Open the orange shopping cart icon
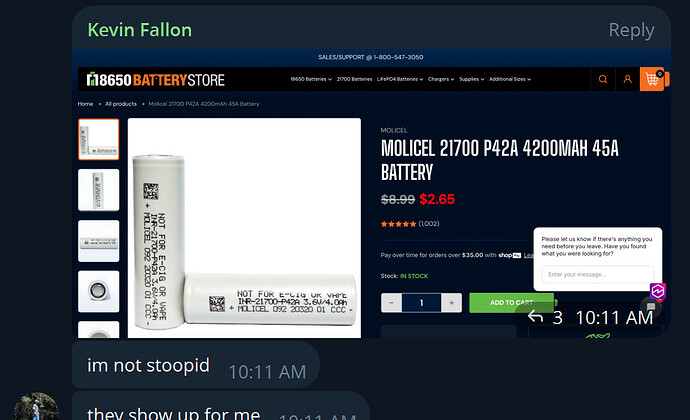The width and height of the screenshot is (690, 420). click(x=652, y=79)
